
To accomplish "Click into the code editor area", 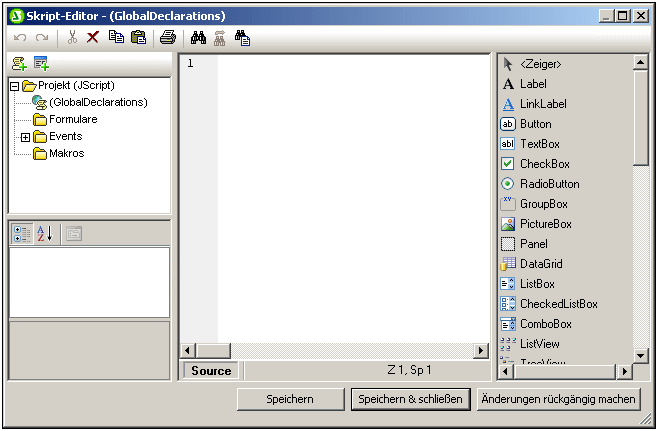I will point(353,199).
